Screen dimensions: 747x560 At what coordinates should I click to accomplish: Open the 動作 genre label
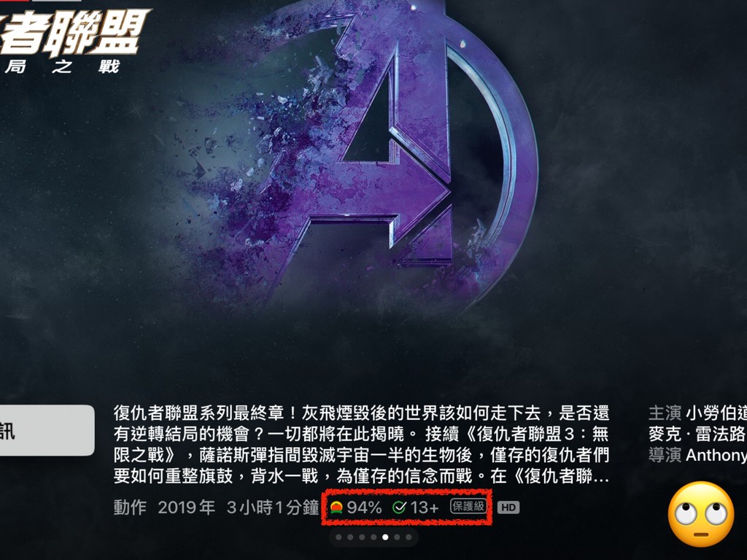coord(130,507)
